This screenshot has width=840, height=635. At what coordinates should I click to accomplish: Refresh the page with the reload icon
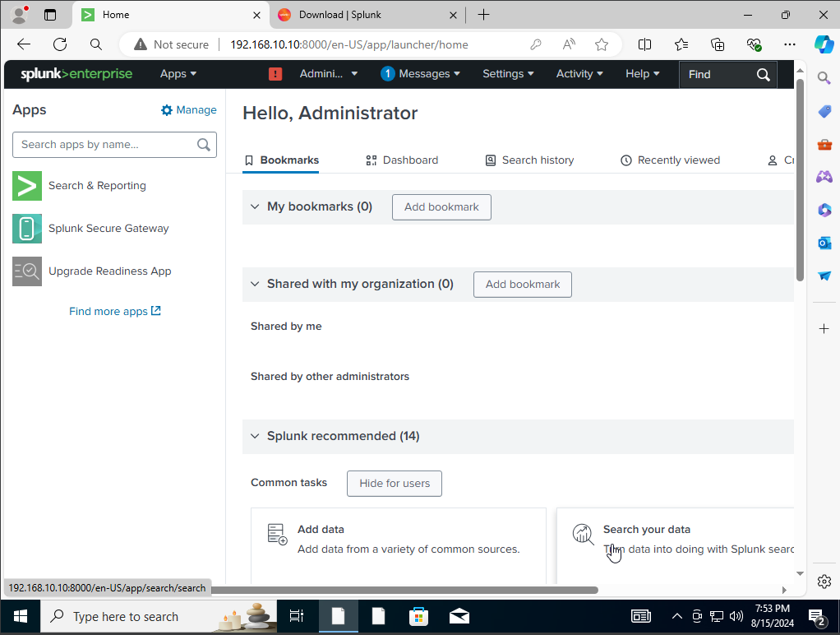pos(60,44)
